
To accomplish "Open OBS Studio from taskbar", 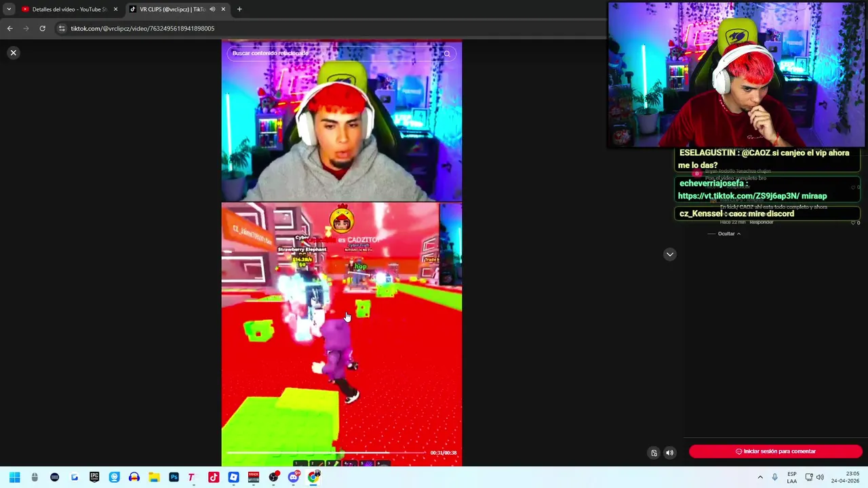I will (x=273, y=477).
